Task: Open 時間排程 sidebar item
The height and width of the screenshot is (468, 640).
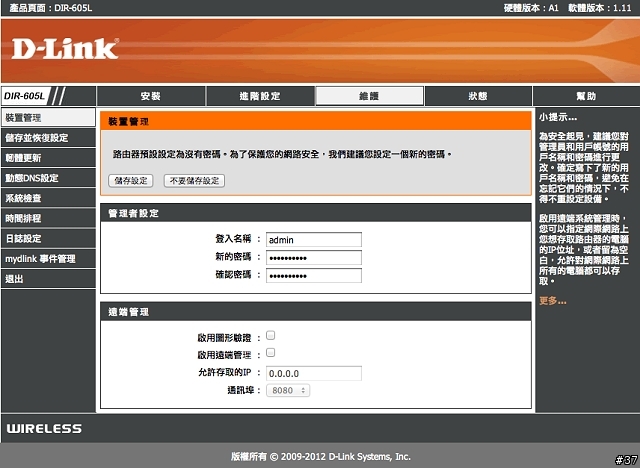Action: 48,218
